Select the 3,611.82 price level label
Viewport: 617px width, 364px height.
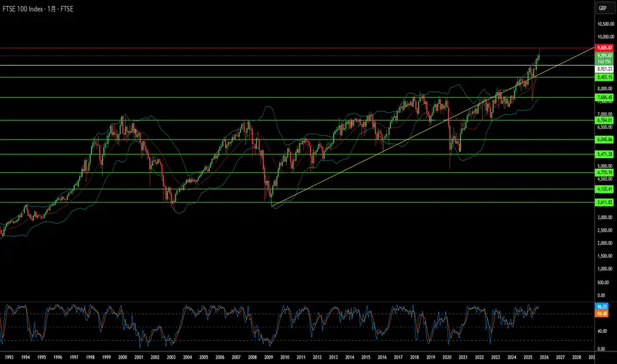point(604,203)
